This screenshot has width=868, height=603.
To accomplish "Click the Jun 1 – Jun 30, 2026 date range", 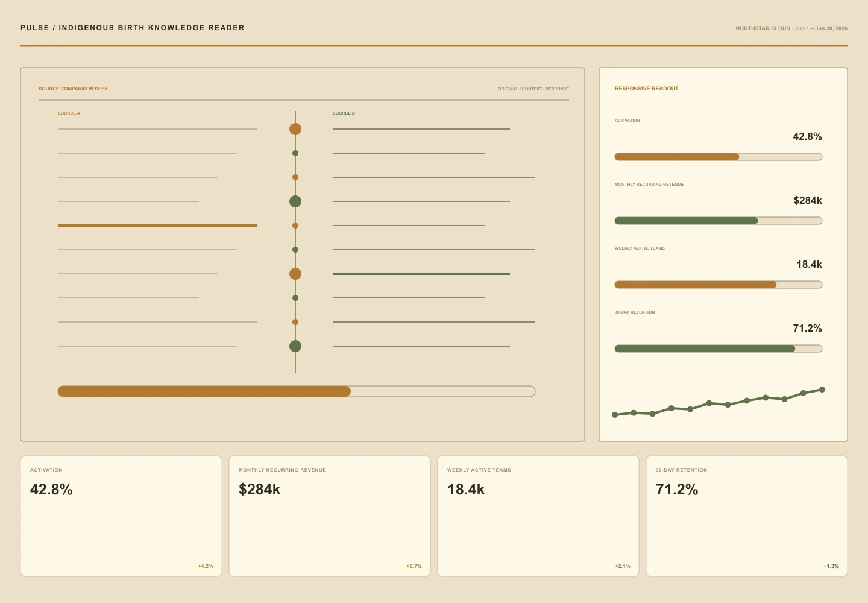I will coord(821,28).
